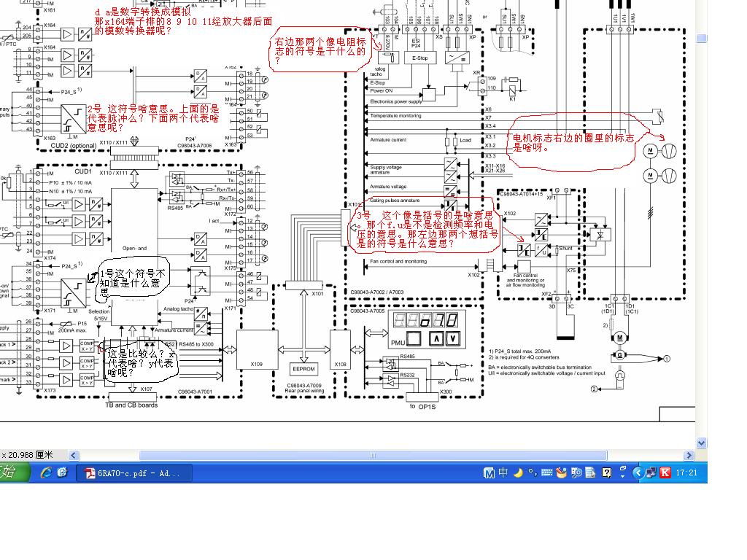Click the second quick launch browser icon
747x560 pixels.
coord(62,472)
